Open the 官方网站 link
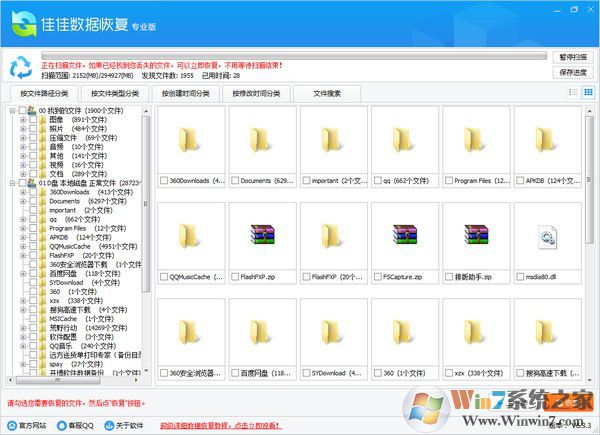This screenshot has width=600, height=435. (33, 425)
